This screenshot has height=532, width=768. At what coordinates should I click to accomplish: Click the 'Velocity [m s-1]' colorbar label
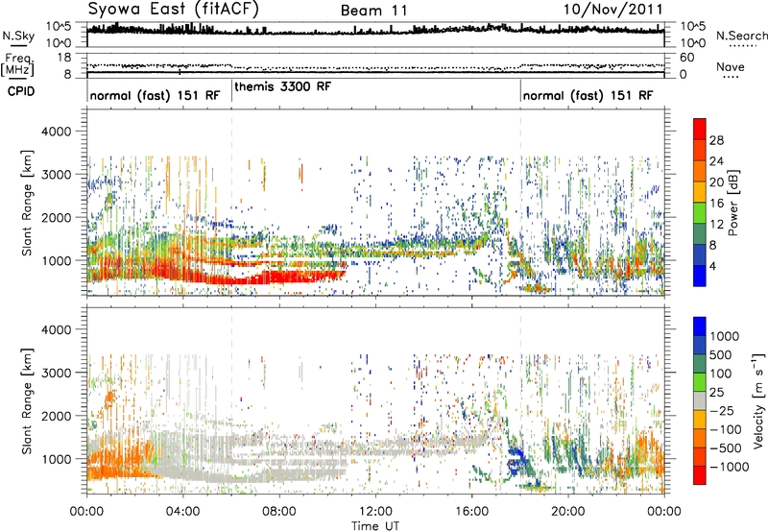tap(757, 400)
